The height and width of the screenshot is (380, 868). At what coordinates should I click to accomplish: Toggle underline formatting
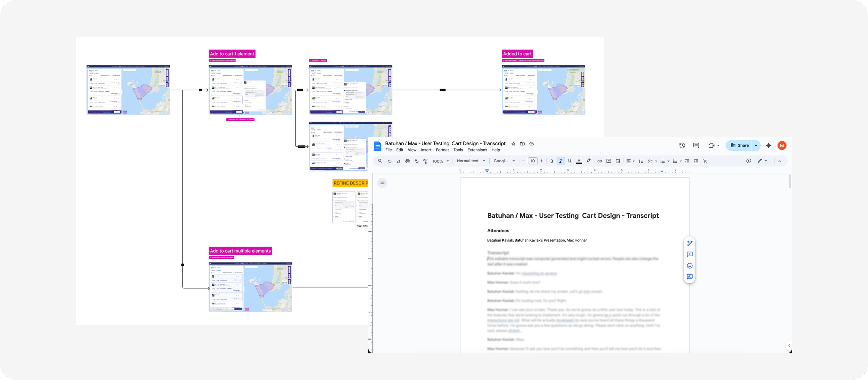pos(569,161)
